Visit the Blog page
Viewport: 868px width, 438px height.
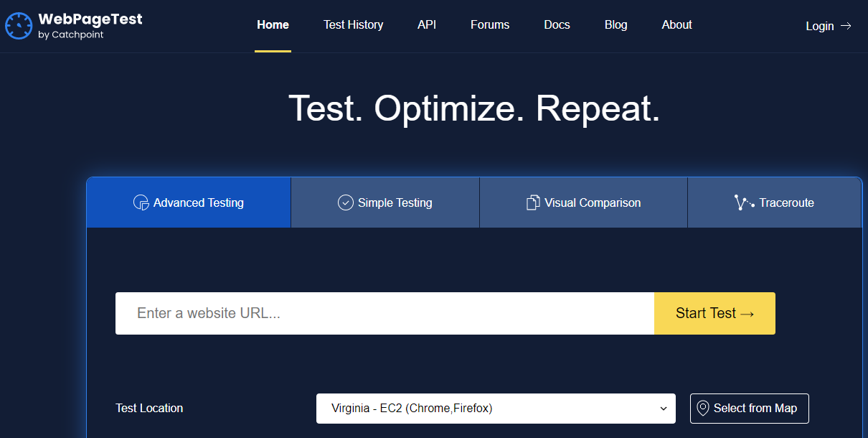click(615, 24)
